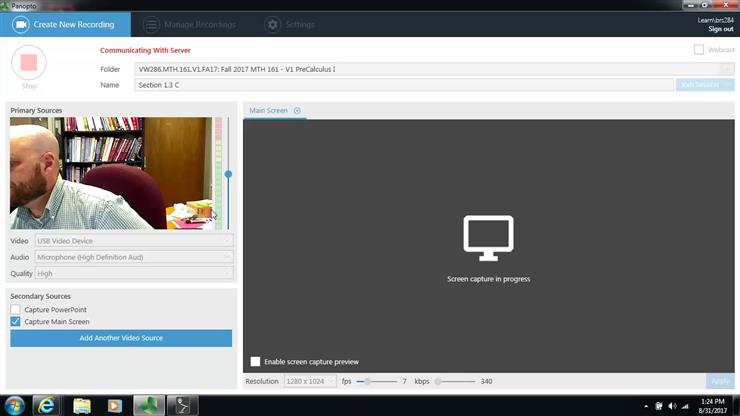Click the volume icon in system tray
Screen dimensions: 740x416
tap(672, 406)
